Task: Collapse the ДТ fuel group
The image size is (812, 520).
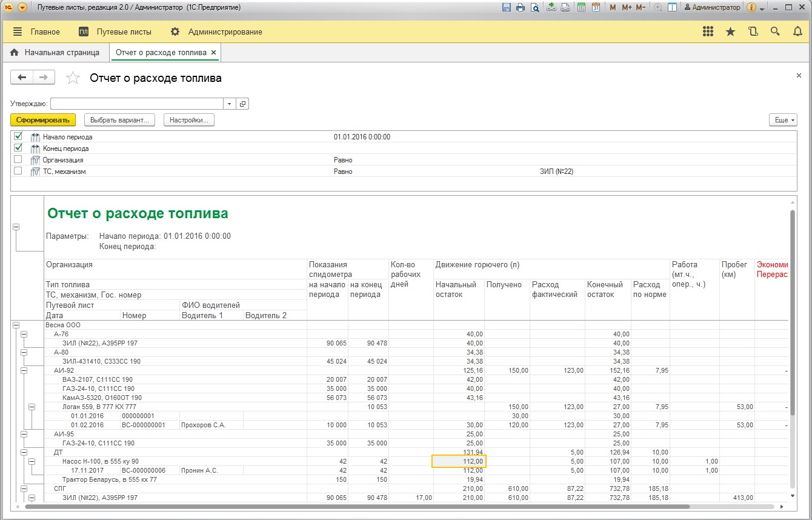Action: coord(24,452)
